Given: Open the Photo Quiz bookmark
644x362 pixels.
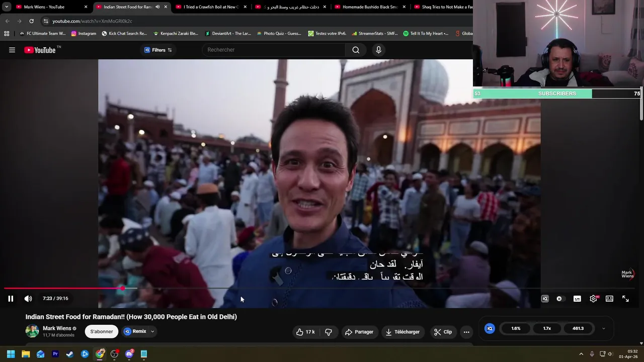Looking at the screenshot, I should pyautogui.click(x=279, y=34).
